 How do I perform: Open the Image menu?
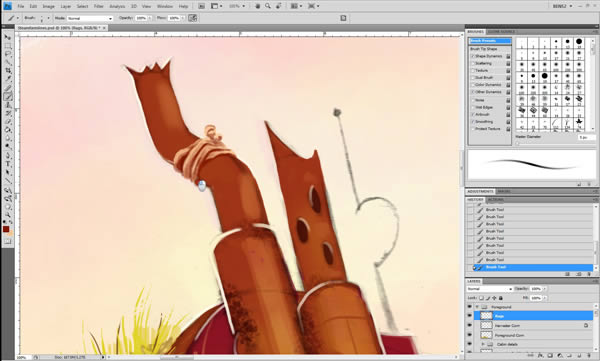tap(48, 6)
